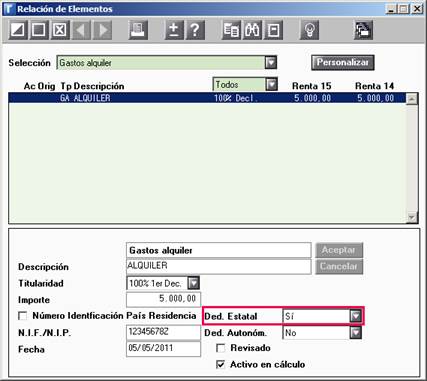Click the light bulb tips icon
The image size is (427, 381).
pos(310,30)
